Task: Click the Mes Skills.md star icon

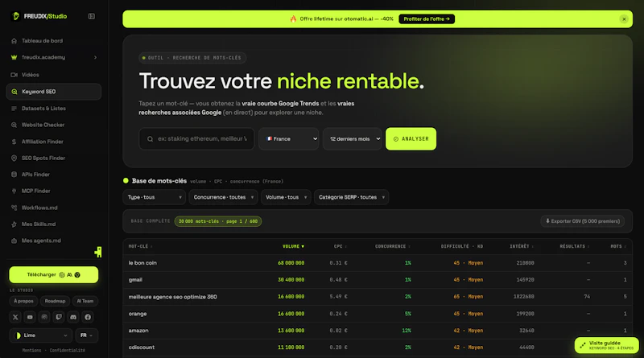Action: coord(14,224)
